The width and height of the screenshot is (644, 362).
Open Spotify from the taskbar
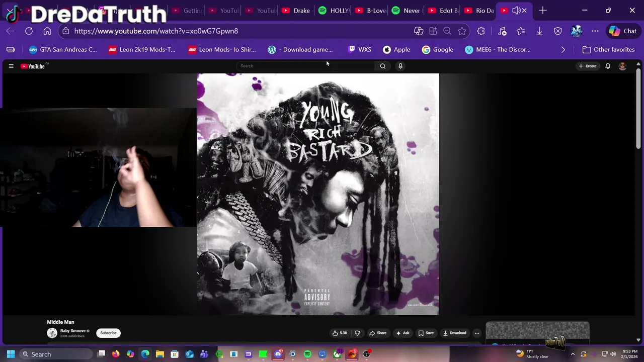tap(307, 354)
